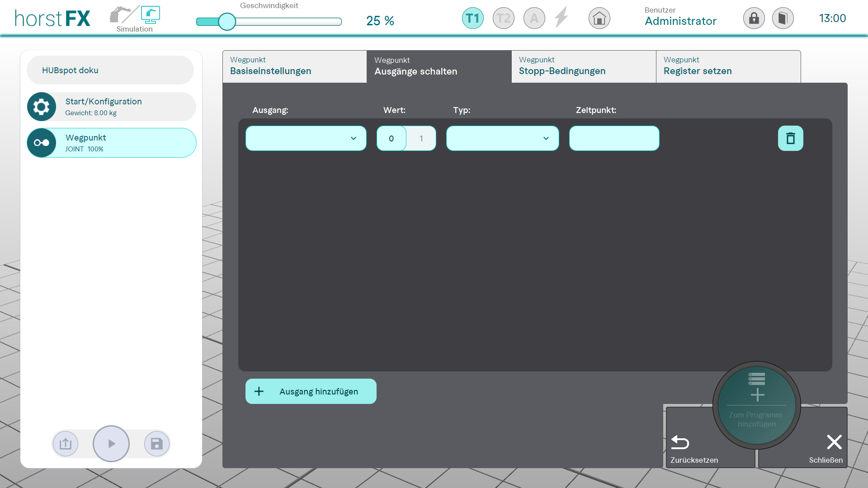
Task: Click the home position icon
Action: 599,19
